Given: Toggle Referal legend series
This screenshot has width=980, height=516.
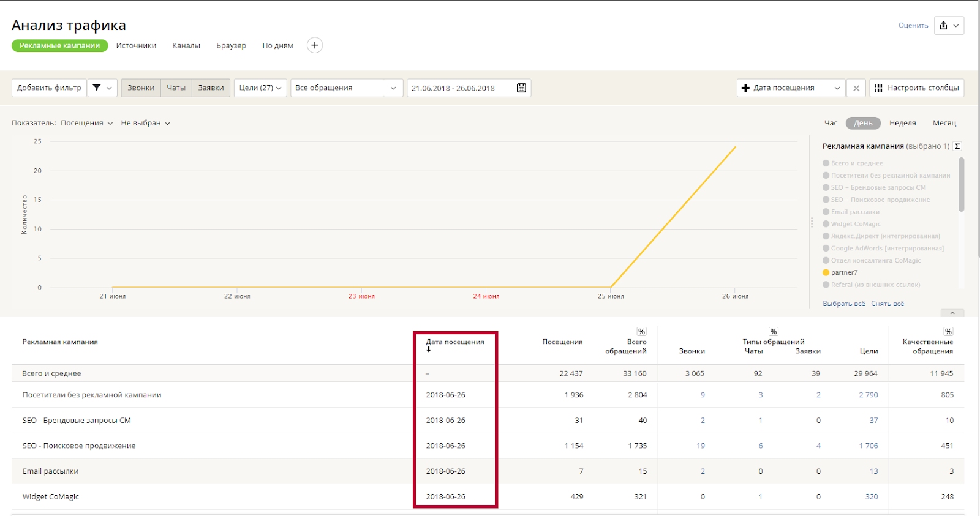Looking at the screenshot, I should click(872, 285).
